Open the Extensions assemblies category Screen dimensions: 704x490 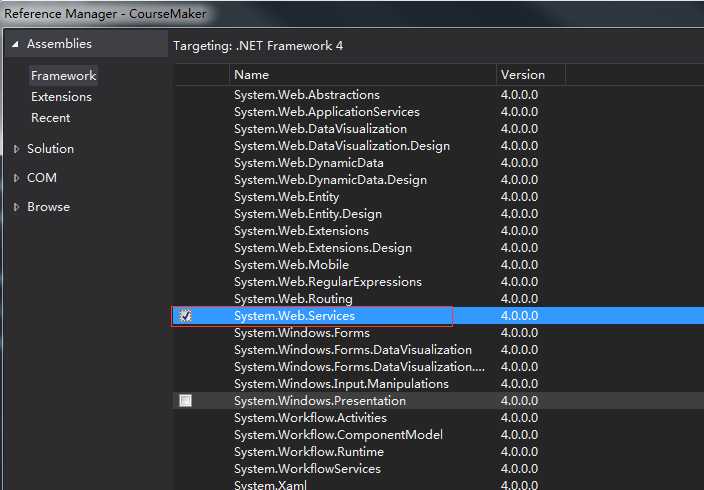(62, 97)
